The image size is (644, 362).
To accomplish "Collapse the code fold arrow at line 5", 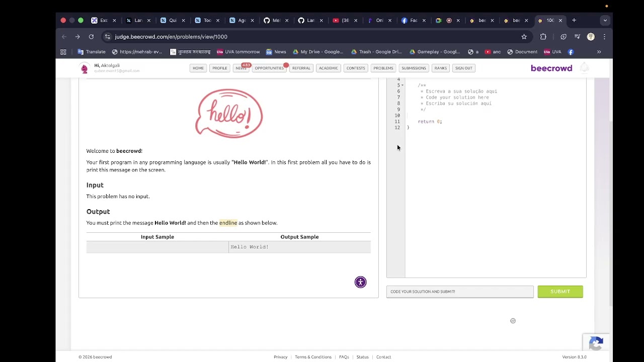I will coord(402,85).
